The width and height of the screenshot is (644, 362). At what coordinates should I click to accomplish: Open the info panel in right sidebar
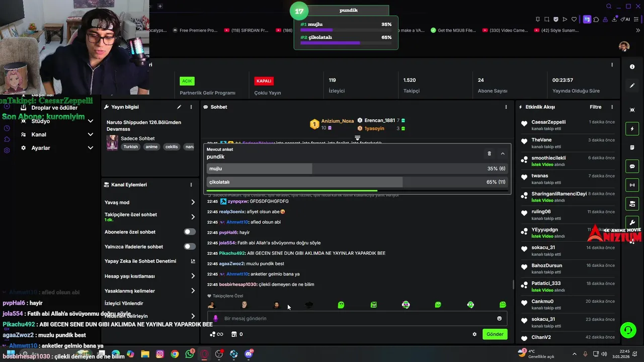click(632, 66)
